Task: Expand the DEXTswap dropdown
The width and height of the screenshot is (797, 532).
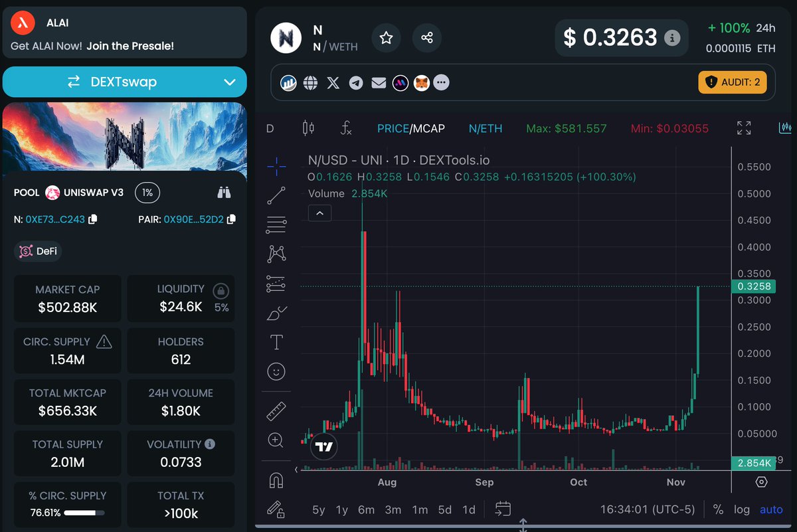Action: (x=230, y=82)
